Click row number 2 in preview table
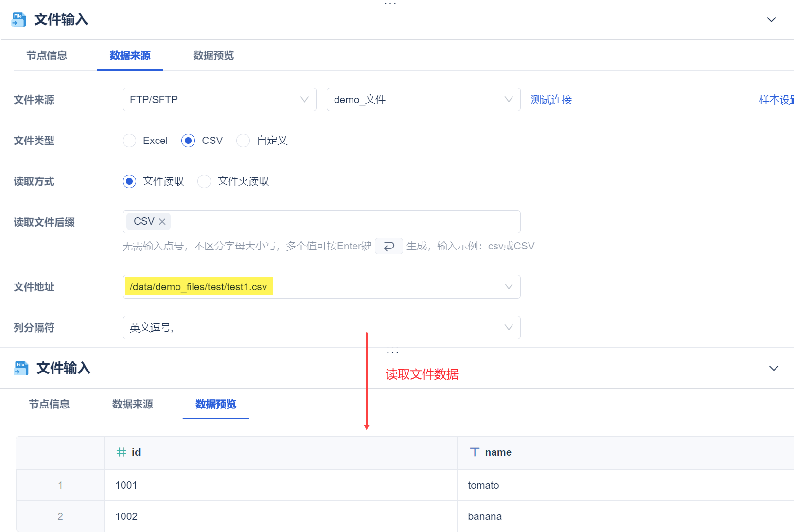The height and width of the screenshot is (532, 794). [x=60, y=516]
